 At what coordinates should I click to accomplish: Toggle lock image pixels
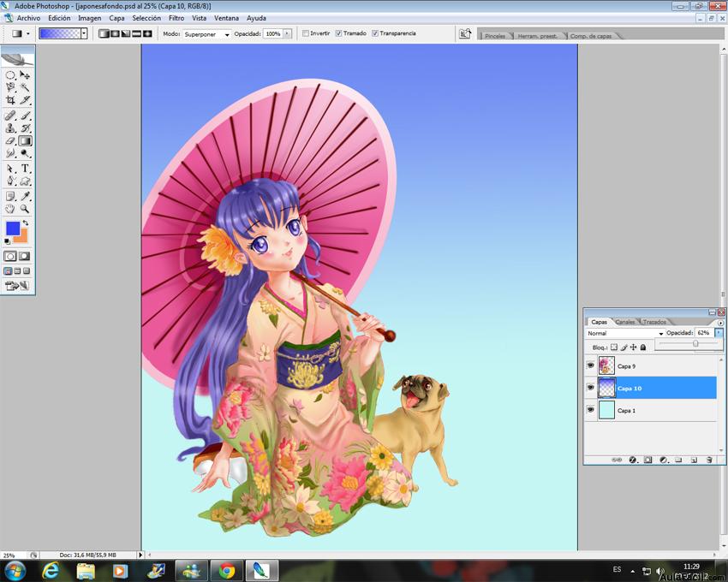click(624, 347)
